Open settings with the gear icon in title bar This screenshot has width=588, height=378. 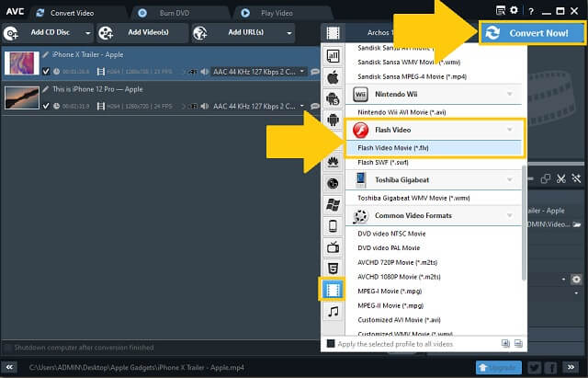[x=514, y=10]
